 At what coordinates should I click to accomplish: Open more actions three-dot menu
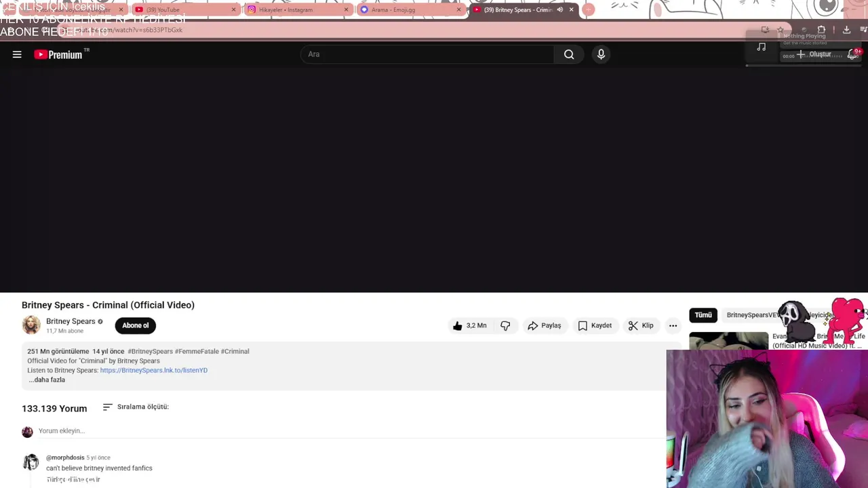pos(673,325)
